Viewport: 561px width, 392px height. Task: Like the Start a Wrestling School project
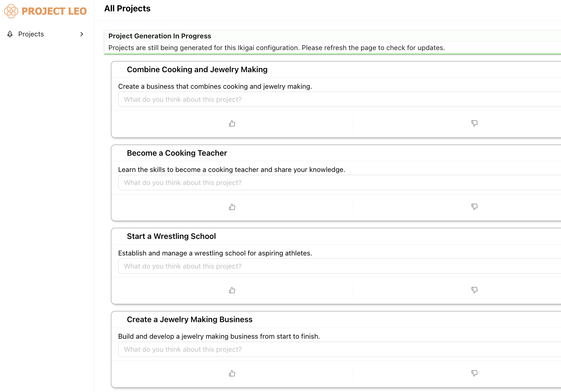(232, 290)
